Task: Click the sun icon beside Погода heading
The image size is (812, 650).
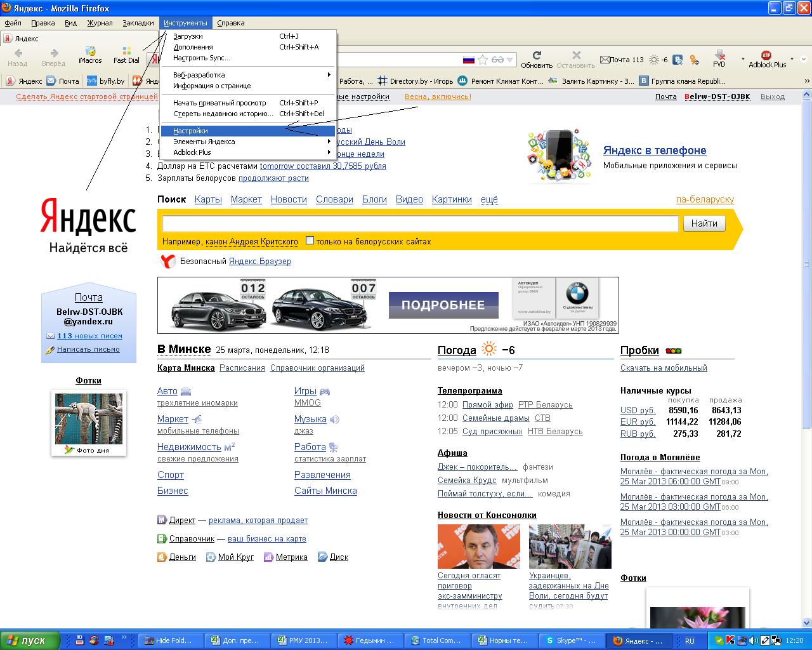Action: 489,349
